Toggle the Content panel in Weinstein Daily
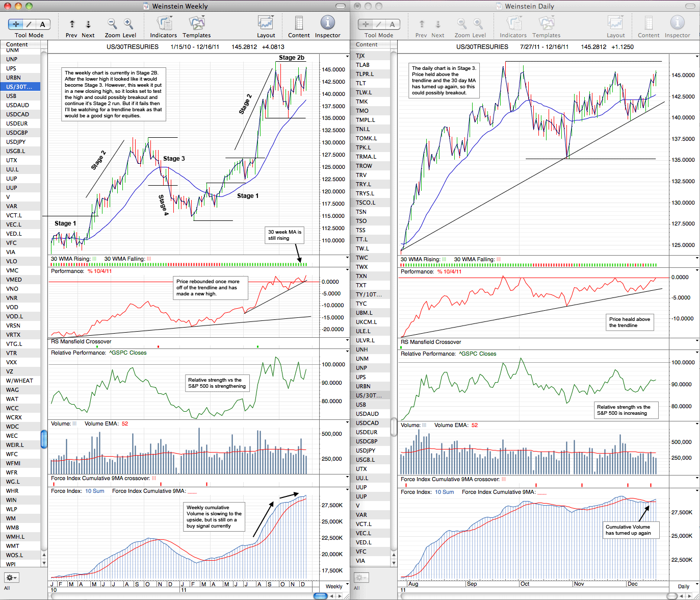This screenshot has width=700, height=600. pyautogui.click(x=649, y=23)
